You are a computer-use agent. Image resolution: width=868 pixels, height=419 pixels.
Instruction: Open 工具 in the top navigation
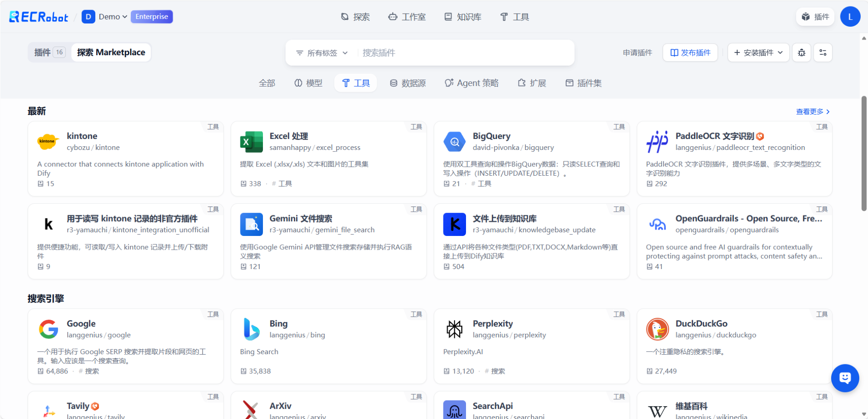pos(515,17)
